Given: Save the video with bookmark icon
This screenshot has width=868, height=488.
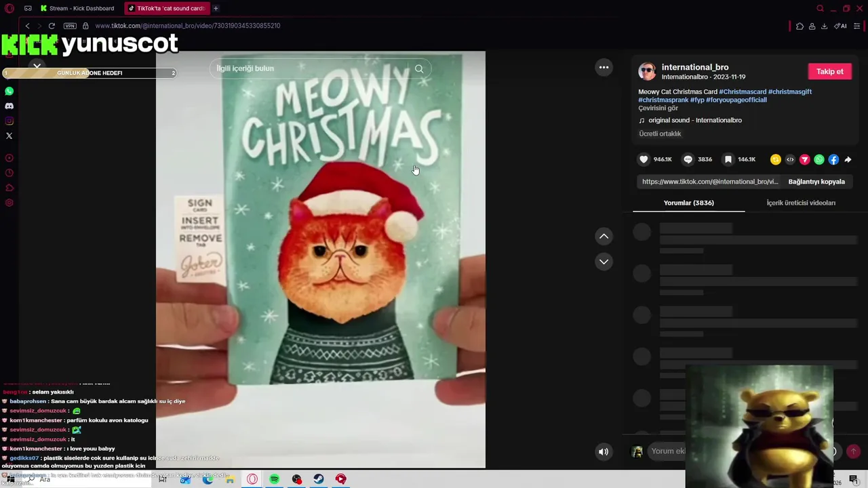Looking at the screenshot, I should click(728, 159).
